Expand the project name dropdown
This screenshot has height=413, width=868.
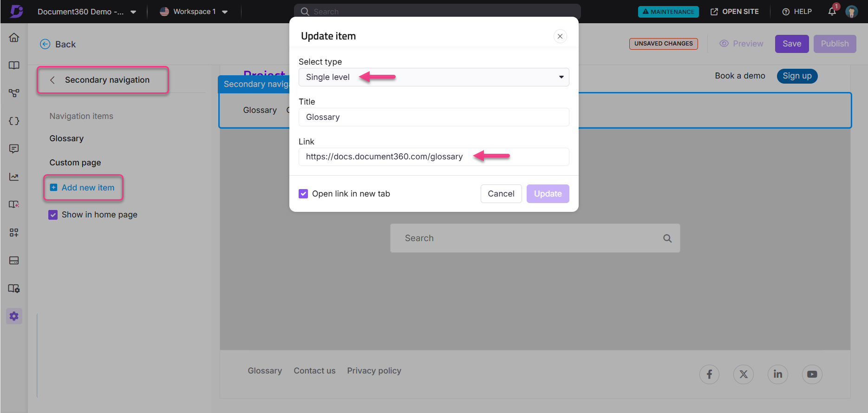[133, 12]
